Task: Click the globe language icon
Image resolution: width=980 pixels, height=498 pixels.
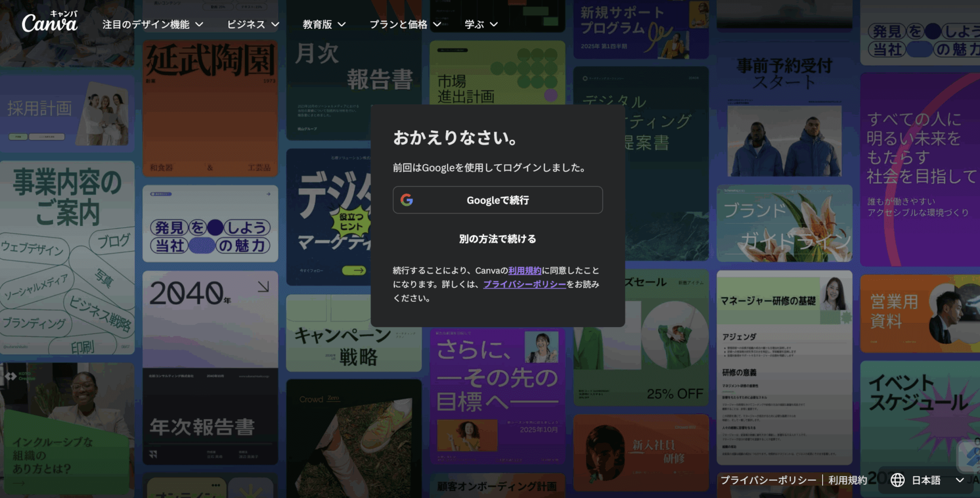Action: click(x=897, y=480)
